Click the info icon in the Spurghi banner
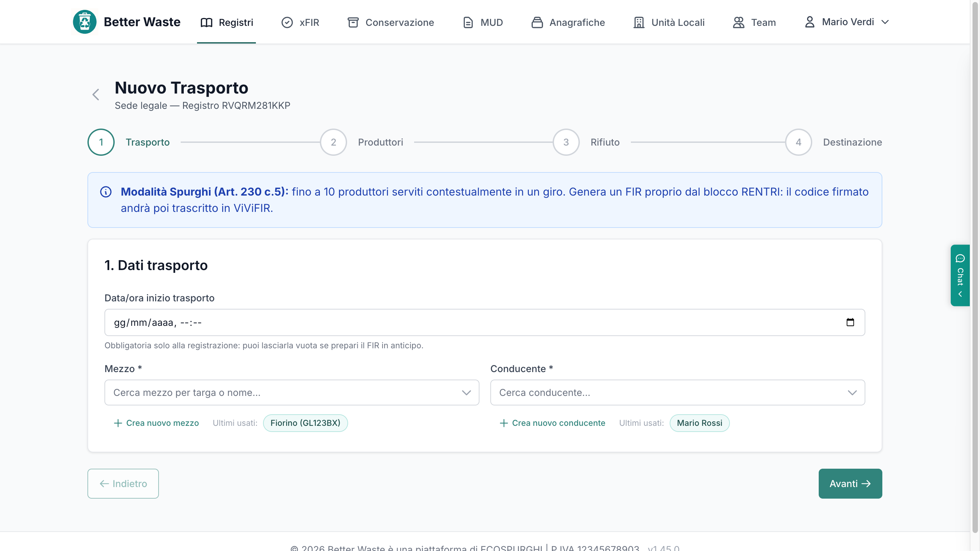The width and height of the screenshot is (980, 551). coord(106,192)
